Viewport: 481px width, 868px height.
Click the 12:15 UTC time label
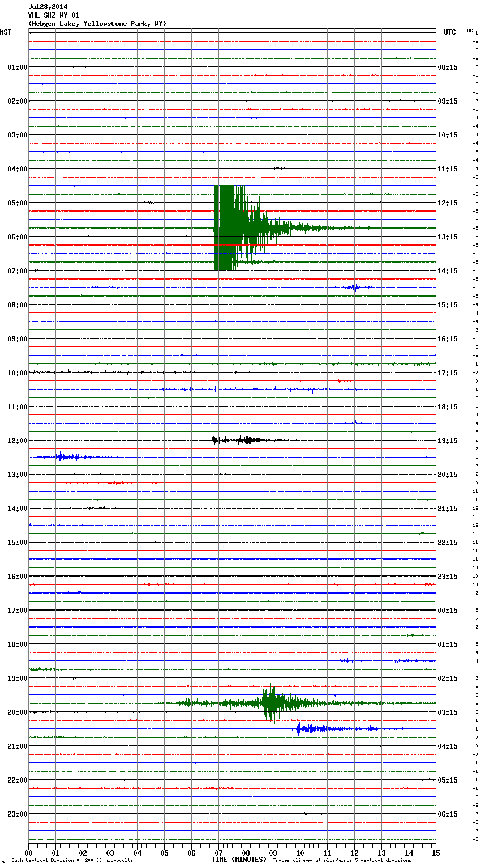click(448, 203)
